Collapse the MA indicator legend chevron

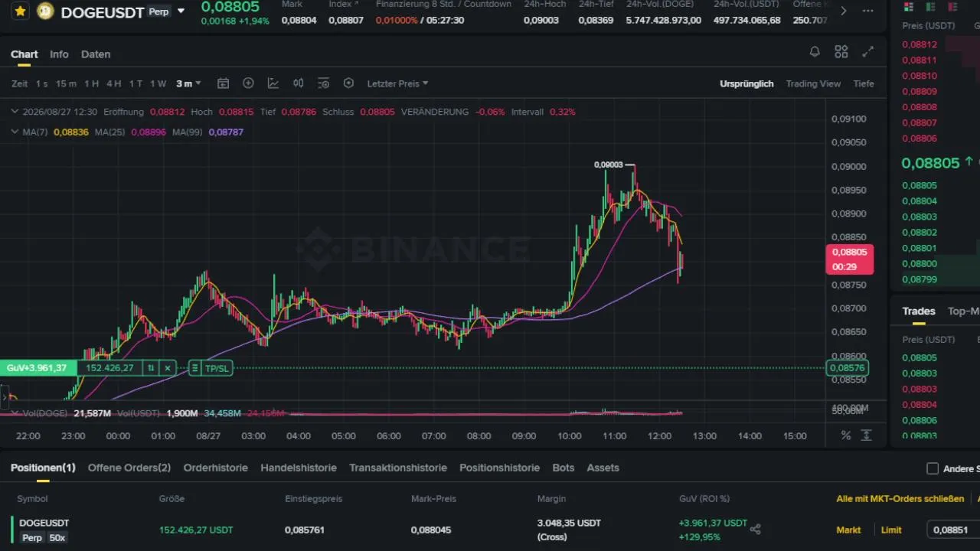pyautogui.click(x=15, y=132)
